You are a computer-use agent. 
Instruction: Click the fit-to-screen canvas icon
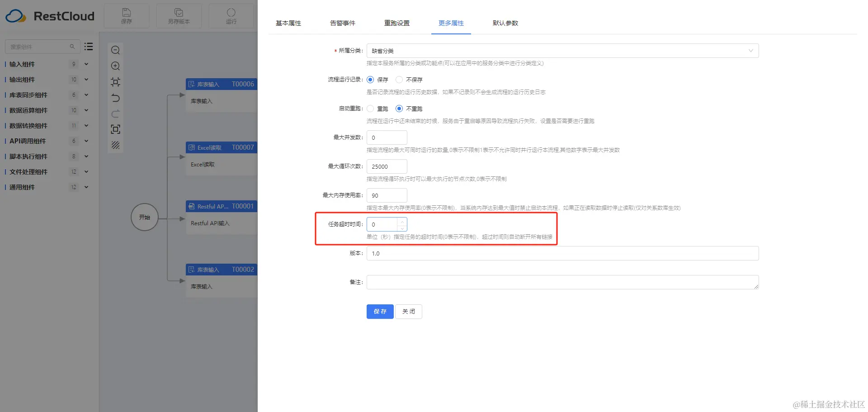tap(116, 129)
